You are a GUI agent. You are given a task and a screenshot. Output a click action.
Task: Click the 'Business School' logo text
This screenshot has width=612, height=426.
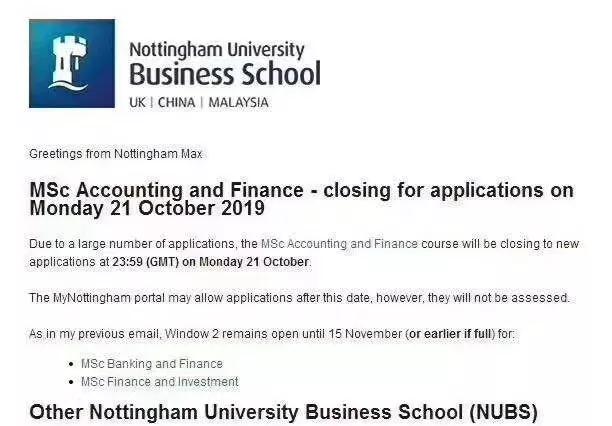click(224, 74)
